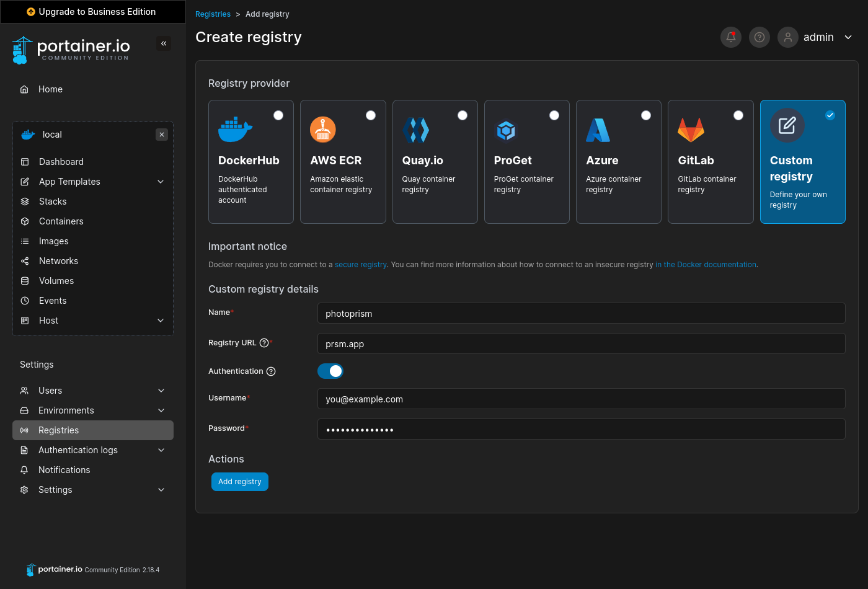868x589 pixels.
Task: Open the help question mark icon
Action: (x=759, y=37)
